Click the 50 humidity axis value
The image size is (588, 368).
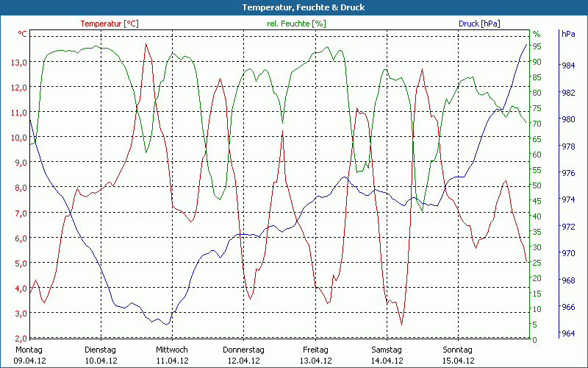[x=537, y=185]
